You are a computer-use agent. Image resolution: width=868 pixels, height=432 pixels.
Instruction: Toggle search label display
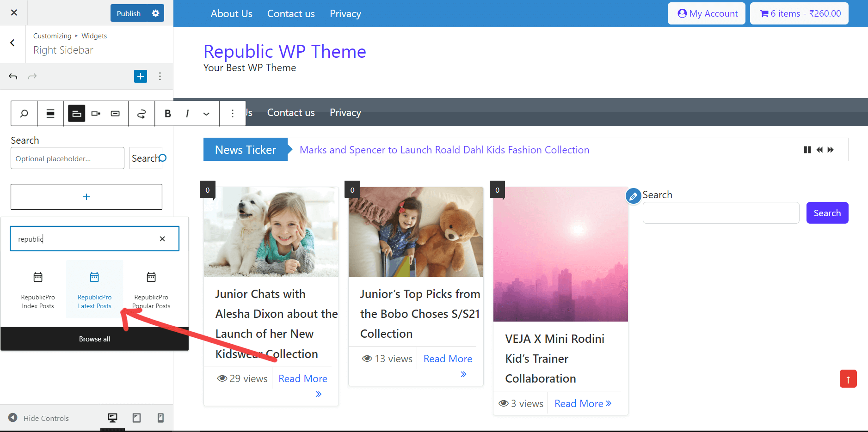click(x=77, y=114)
